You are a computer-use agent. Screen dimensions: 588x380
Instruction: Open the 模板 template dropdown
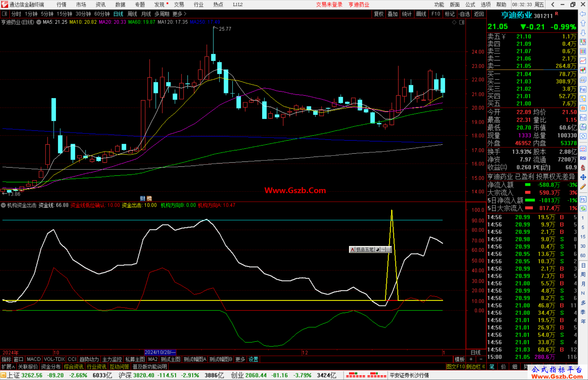click(x=460, y=359)
